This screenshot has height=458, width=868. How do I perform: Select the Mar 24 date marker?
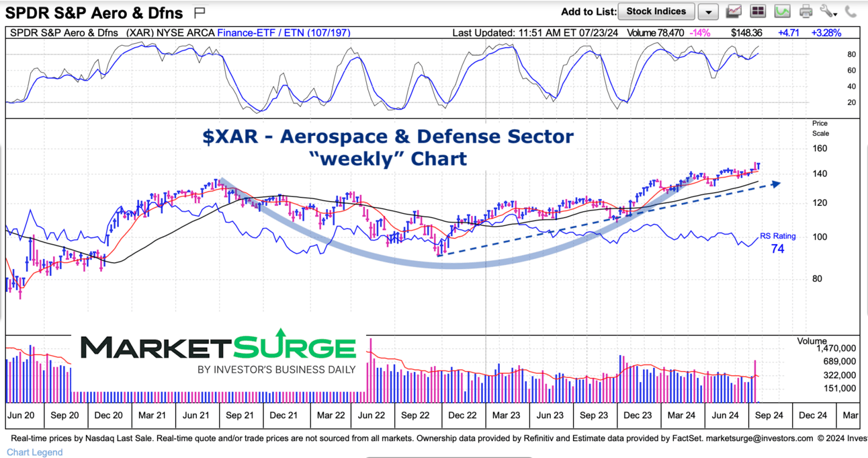pos(681,415)
